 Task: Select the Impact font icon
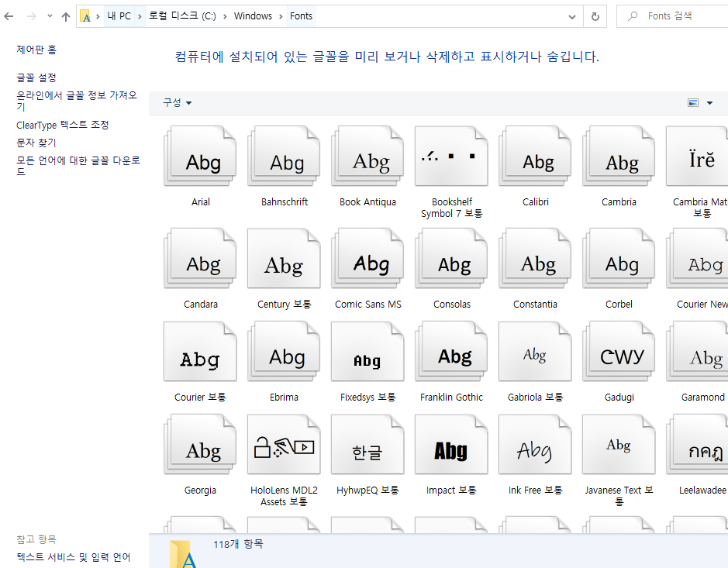pyautogui.click(x=450, y=445)
